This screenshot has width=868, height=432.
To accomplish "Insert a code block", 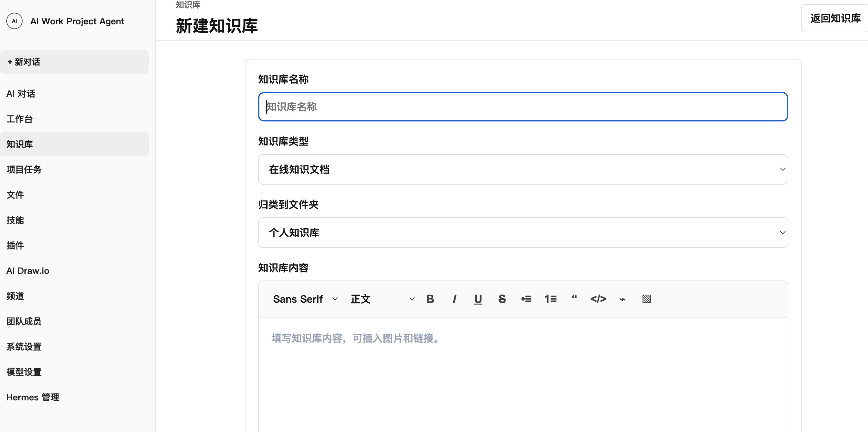I will coord(598,299).
